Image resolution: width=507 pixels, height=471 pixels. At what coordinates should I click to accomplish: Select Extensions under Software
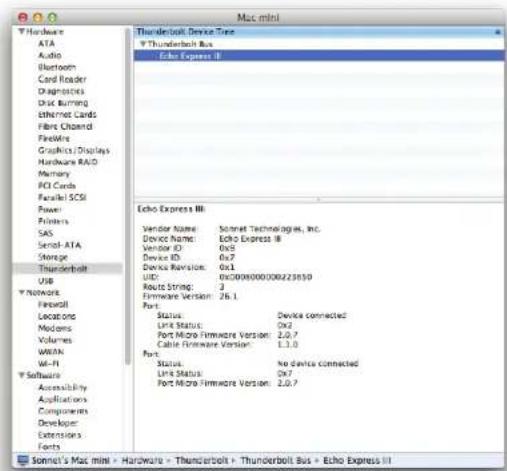[60, 435]
